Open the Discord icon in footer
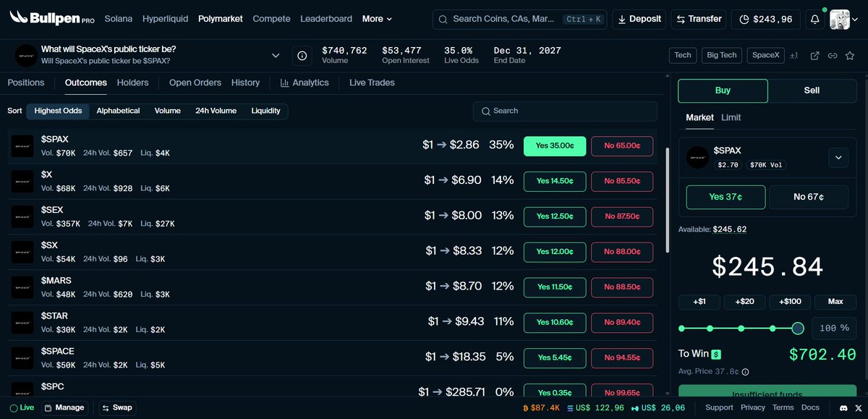Viewport: 868px width, 419px height. click(843, 407)
